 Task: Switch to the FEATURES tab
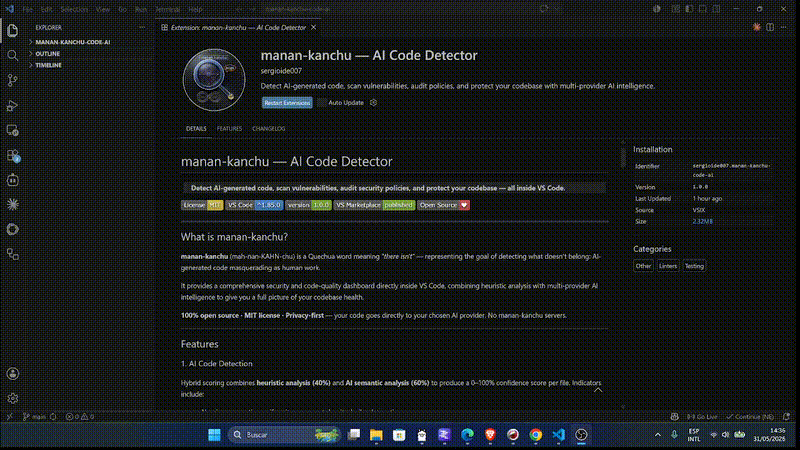229,129
